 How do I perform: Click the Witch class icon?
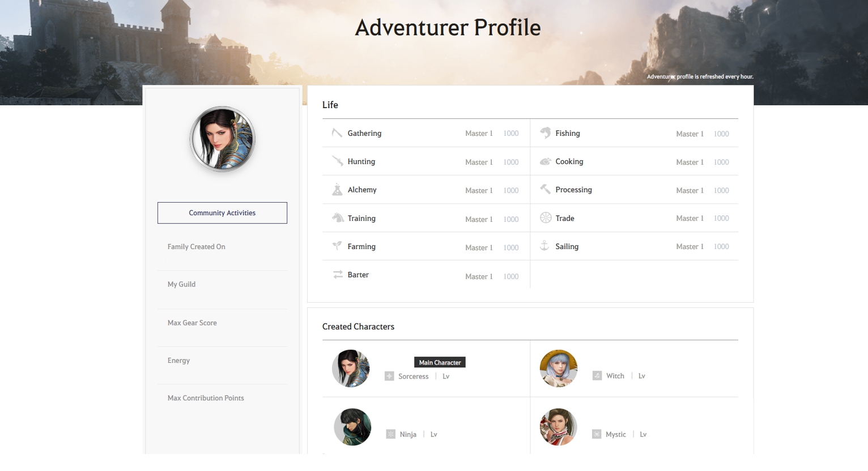pyautogui.click(x=597, y=376)
